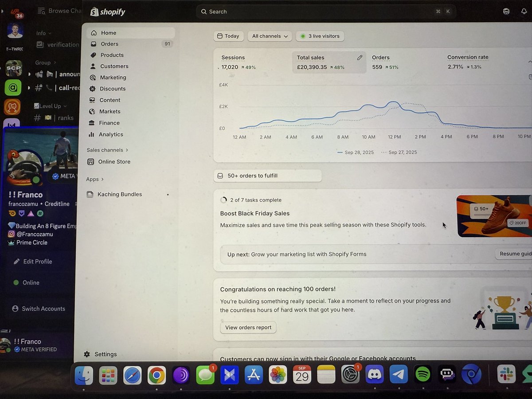This screenshot has height=399, width=532.
Task: Click the Black Friday sneaker thumbnail
Action: pos(494,216)
